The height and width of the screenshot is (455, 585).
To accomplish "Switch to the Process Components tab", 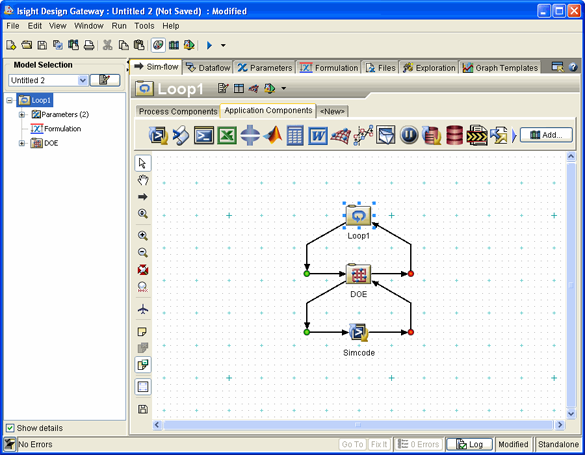I will [178, 112].
